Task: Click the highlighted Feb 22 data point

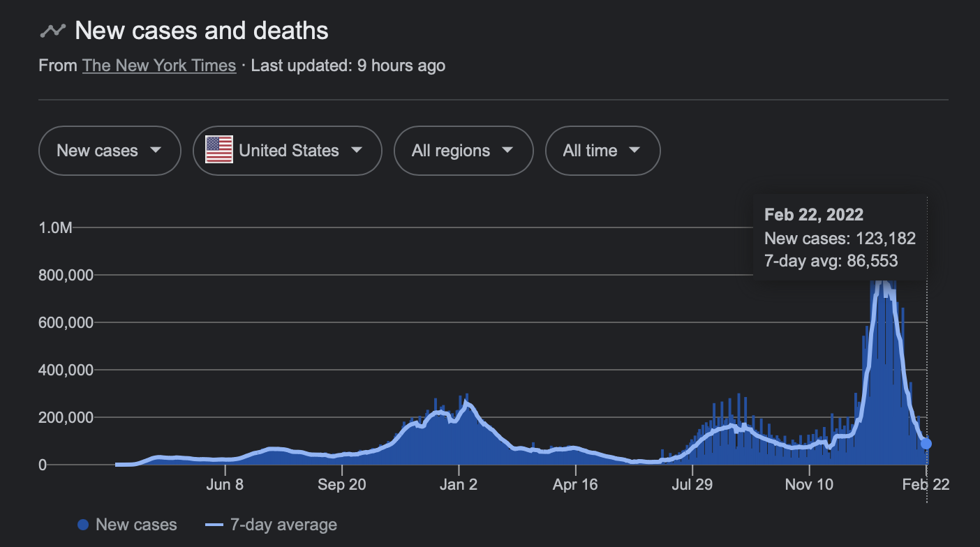Action: click(x=926, y=444)
